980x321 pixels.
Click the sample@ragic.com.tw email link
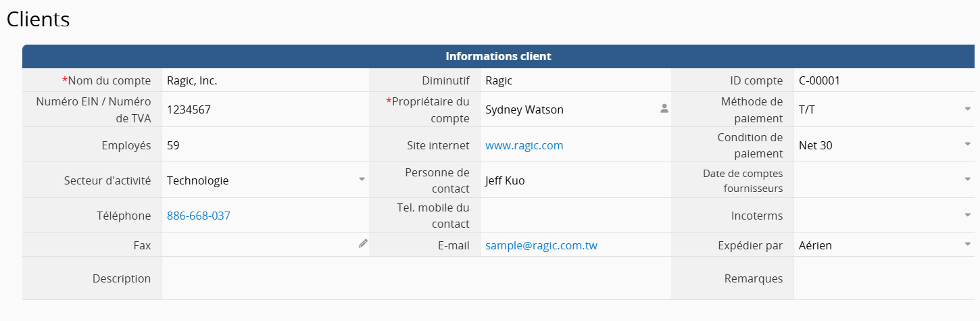coord(541,245)
